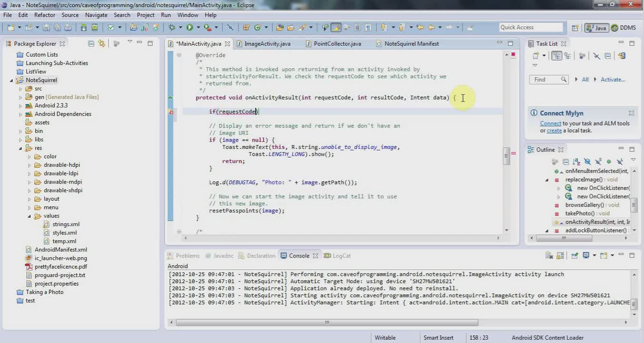Collapse the values folder
Viewport: 644px width, 343px height.
(x=30, y=216)
